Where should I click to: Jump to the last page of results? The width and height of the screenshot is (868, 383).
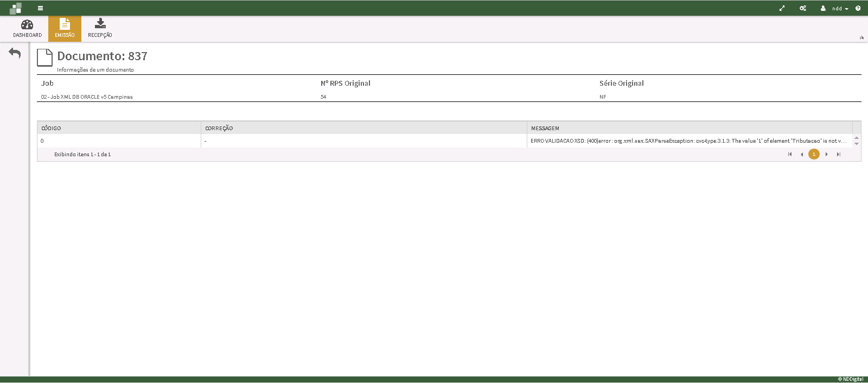tap(839, 154)
